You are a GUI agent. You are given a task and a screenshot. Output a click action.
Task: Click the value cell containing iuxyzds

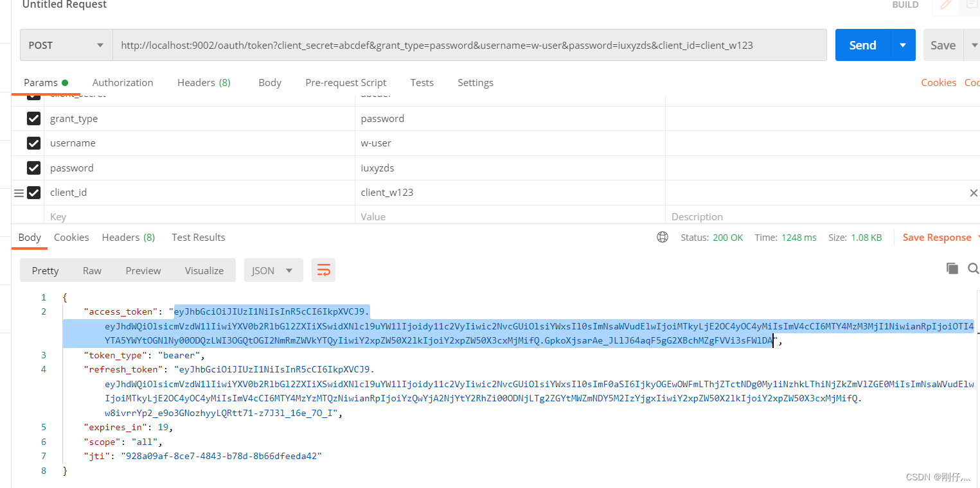[x=510, y=168]
